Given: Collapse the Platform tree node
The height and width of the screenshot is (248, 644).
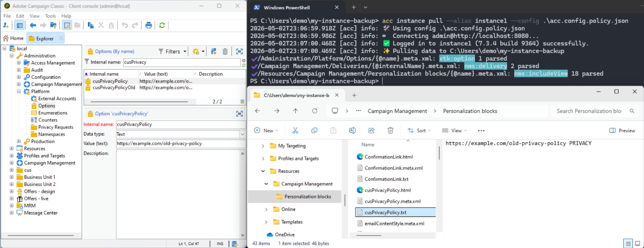Looking at the screenshot, I should click(x=19, y=91).
